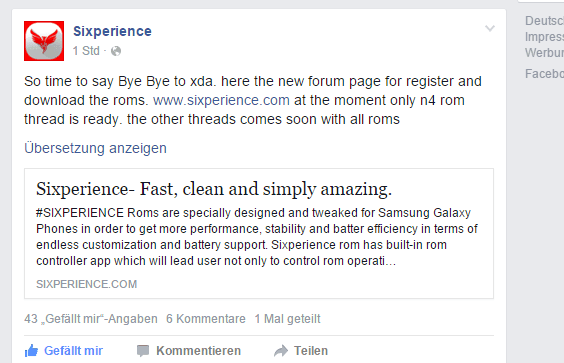Click the comment speech bubble icon
564x363 pixels.
tap(143, 351)
